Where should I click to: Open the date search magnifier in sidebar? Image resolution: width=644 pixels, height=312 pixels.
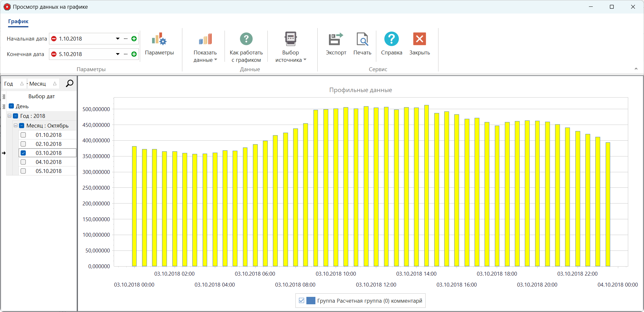pyautogui.click(x=69, y=83)
